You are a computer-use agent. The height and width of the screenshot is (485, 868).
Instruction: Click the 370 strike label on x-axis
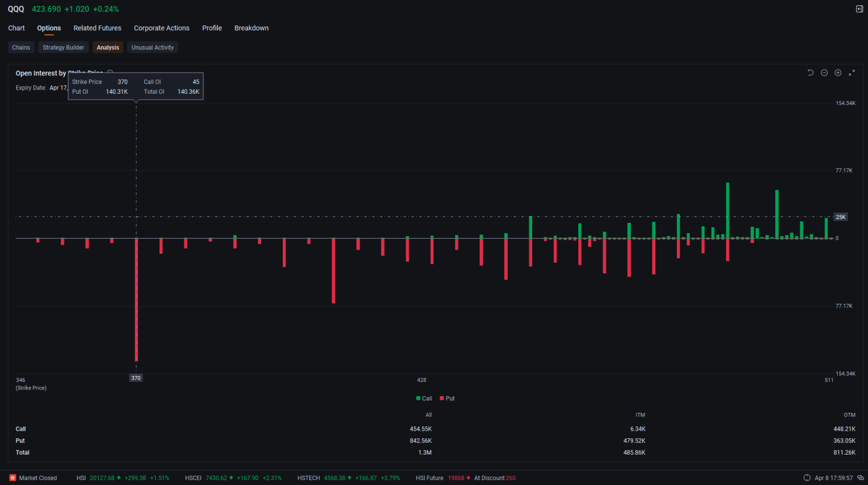pyautogui.click(x=136, y=378)
